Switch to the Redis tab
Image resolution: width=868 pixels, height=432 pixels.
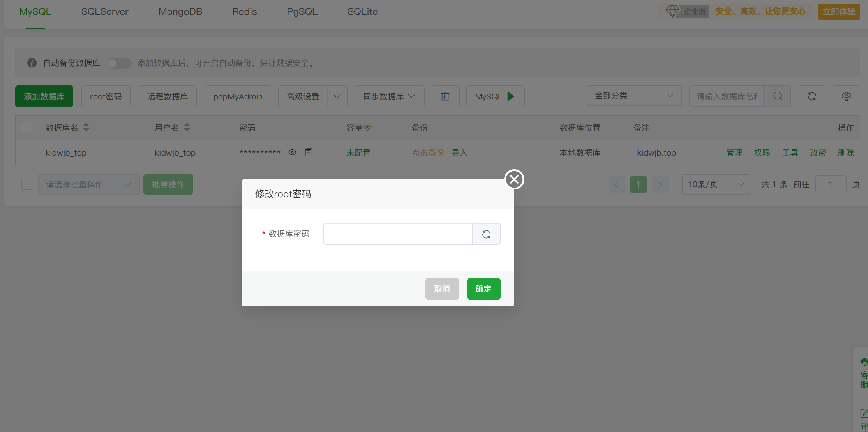(244, 12)
